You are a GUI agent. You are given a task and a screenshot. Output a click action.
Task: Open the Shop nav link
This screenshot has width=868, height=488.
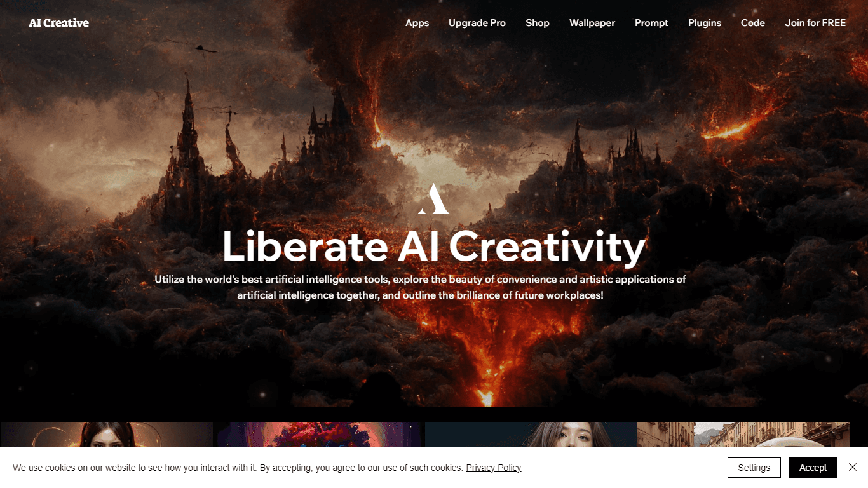[538, 23]
